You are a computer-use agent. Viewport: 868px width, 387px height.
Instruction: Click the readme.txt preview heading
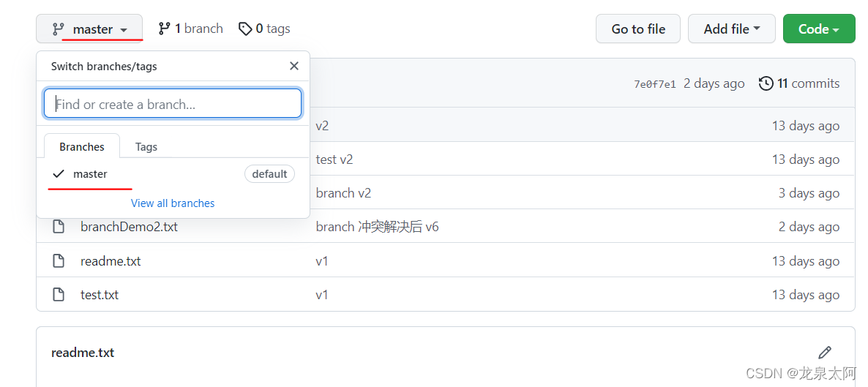(83, 353)
